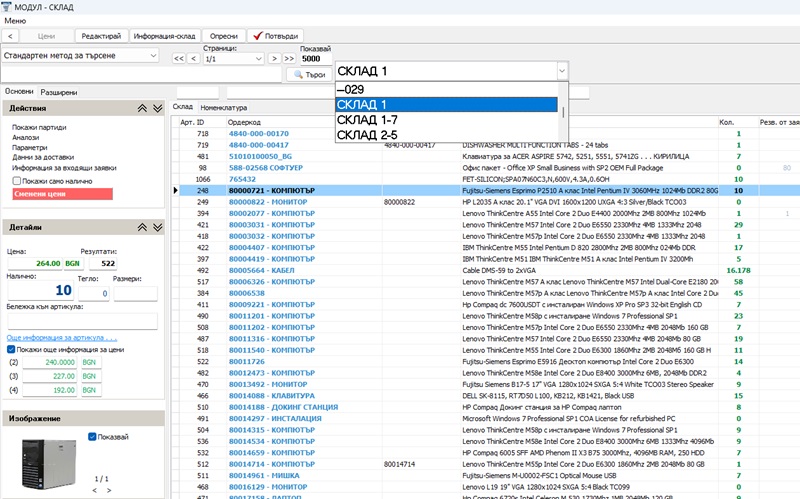
Task: Sort by Ордеркод column header
Action: click(244, 122)
